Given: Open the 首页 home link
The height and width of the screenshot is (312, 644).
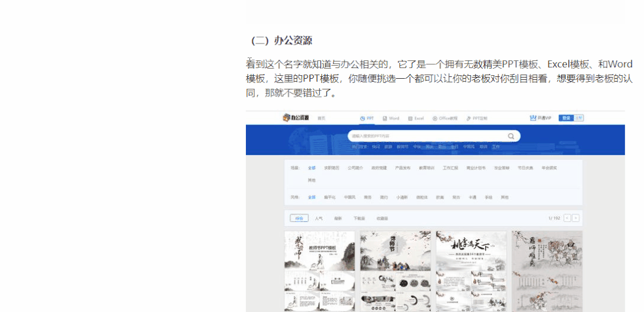Looking at the screenshot, I should [321, 118].
